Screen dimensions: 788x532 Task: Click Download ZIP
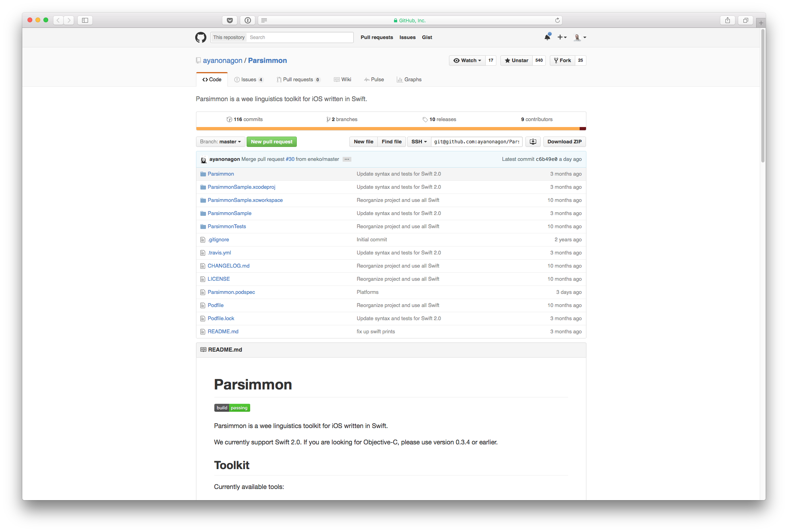click(x=565, y=142)
